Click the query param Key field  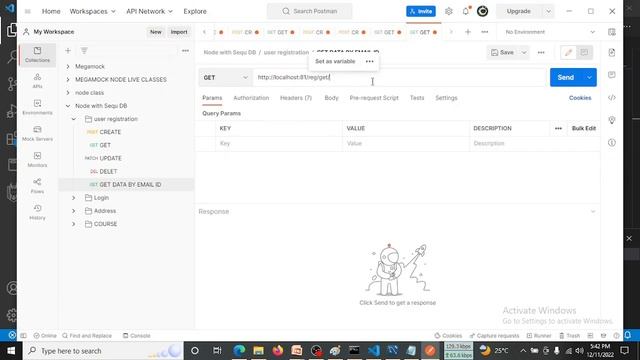point(279,143)
